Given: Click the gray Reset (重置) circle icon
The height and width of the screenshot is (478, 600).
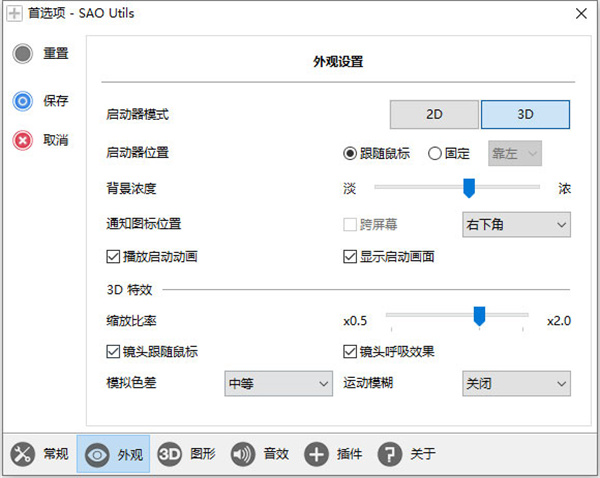Looking at the screenshot, I should [x=22, y=54].
